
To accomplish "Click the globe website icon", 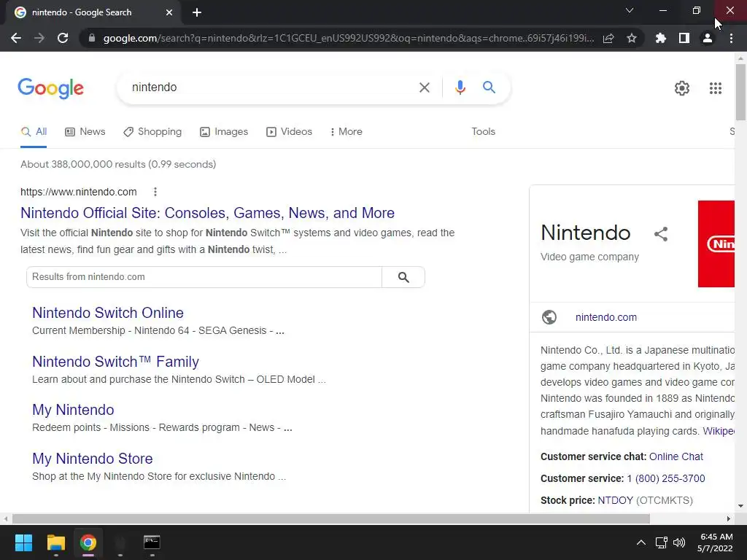I will point(549,317).
